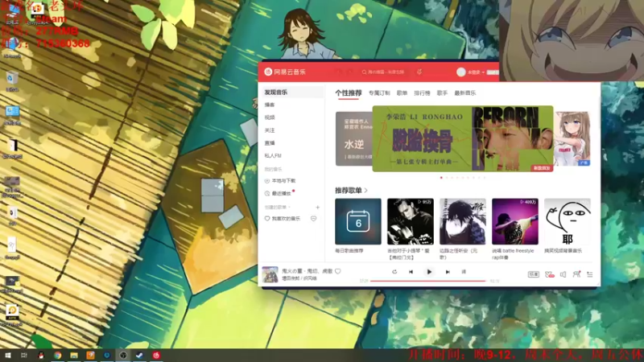Select 发现音乐 in the sidebar
The width and height of the screenshot is (644, 362).
[293, 93]
